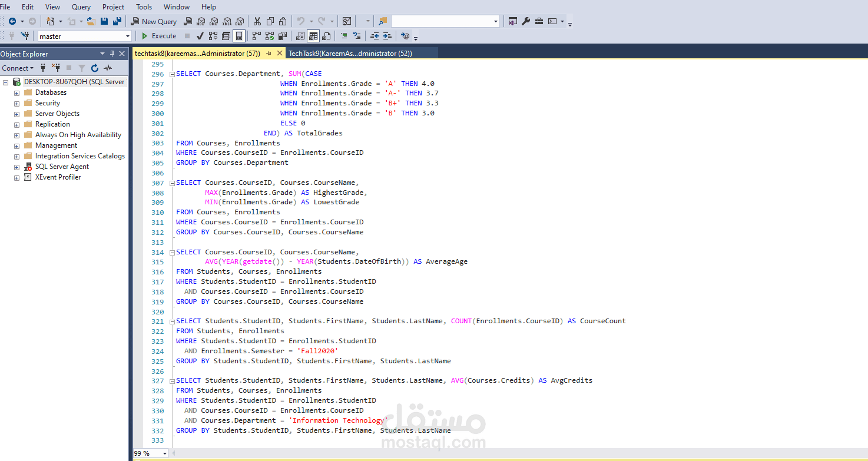The width and height of the screenshot is (868, 461).
Task: Open the Query menu
Action: tap(81, 7)
